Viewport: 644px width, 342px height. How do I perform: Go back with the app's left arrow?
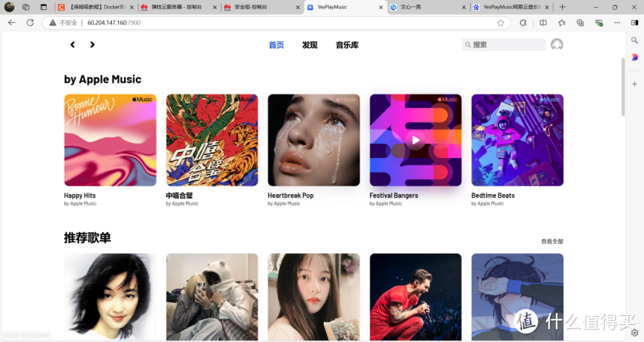(x=73, y=44)
